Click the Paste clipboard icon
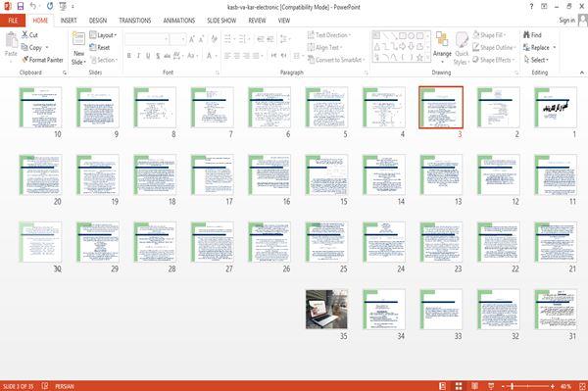Screen dimensions: 588x391 (x=11, y=40)
